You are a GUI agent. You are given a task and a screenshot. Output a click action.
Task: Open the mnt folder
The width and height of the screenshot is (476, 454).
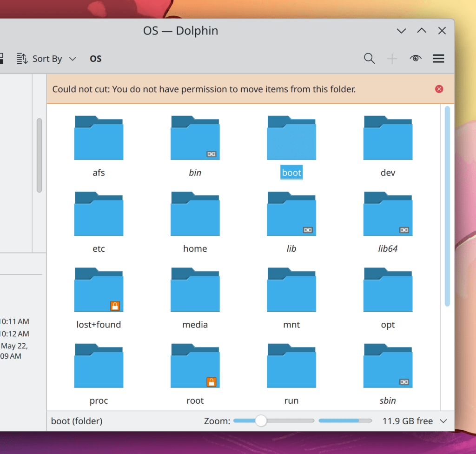[x=291, y=289]
